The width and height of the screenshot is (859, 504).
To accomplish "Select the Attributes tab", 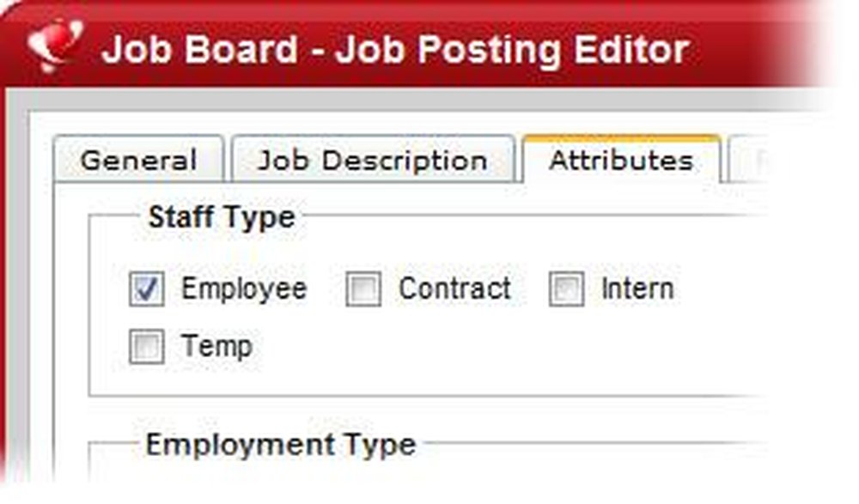I will coord(621,160).
